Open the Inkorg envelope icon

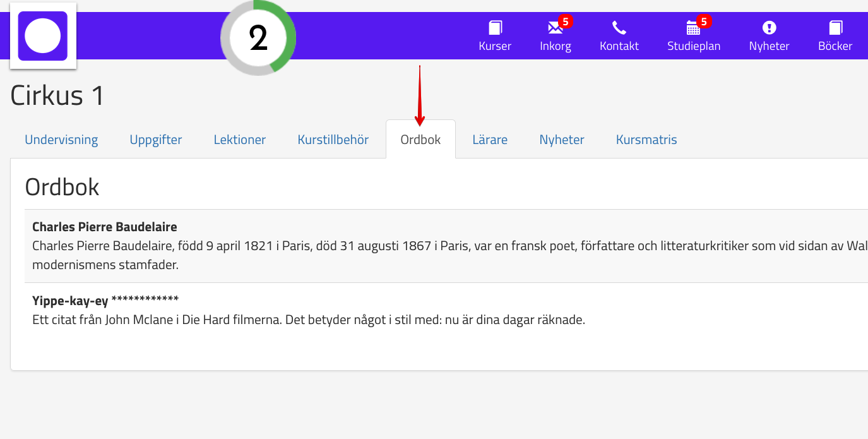555,28
